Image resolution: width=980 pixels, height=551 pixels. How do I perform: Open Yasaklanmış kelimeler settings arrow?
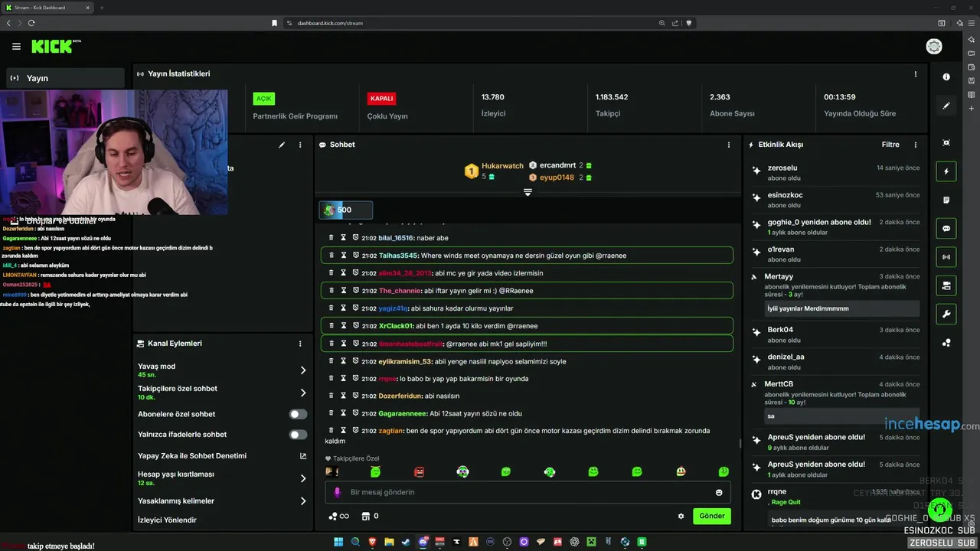point(303,501)
